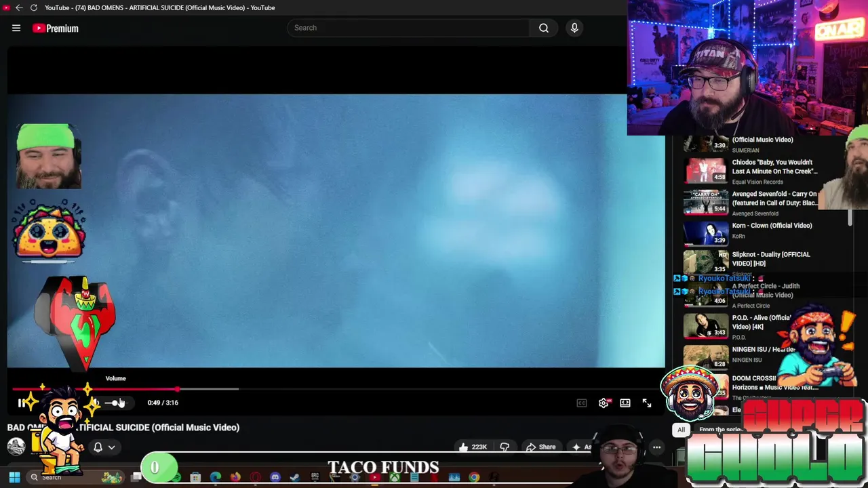868x488 pixels.
Task: Open the NINGEN ISU video thumbnail
Action: coord(705,357)
